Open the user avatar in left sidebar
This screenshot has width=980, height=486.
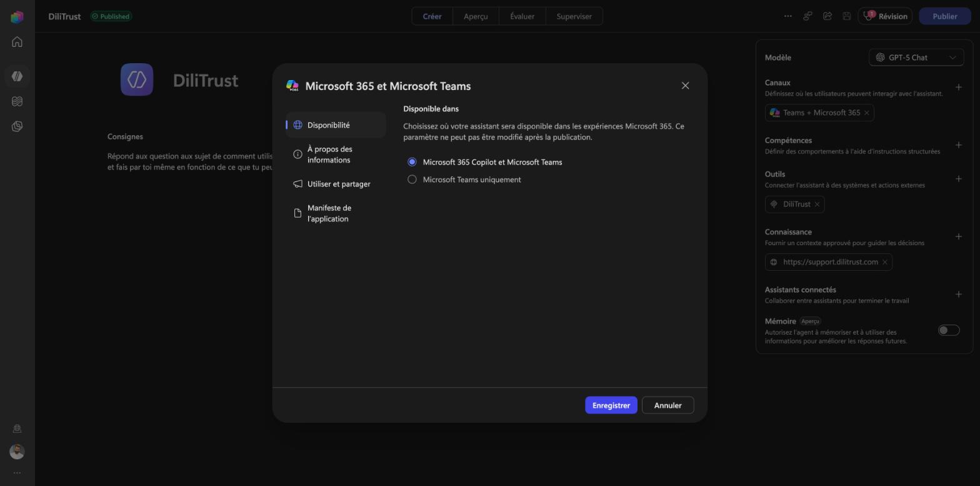17,452
